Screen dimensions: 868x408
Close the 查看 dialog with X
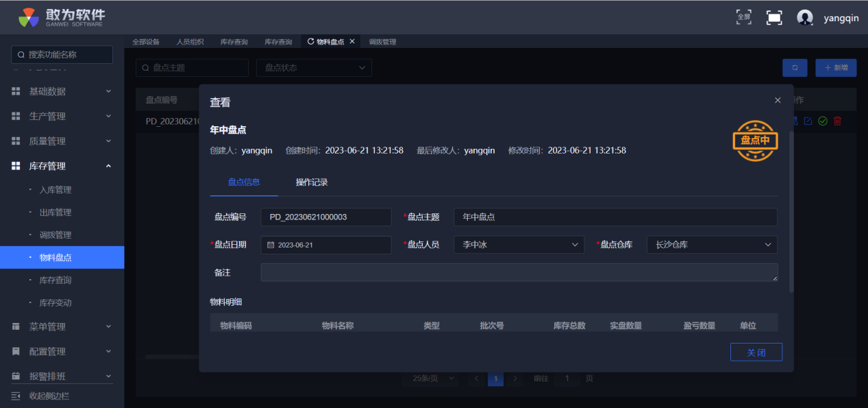[778, 100]
